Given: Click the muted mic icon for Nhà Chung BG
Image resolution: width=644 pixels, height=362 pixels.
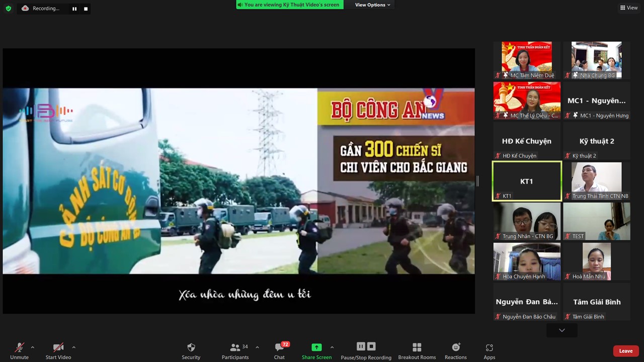Looking at the screenshot, I should (x=568, y=75).
